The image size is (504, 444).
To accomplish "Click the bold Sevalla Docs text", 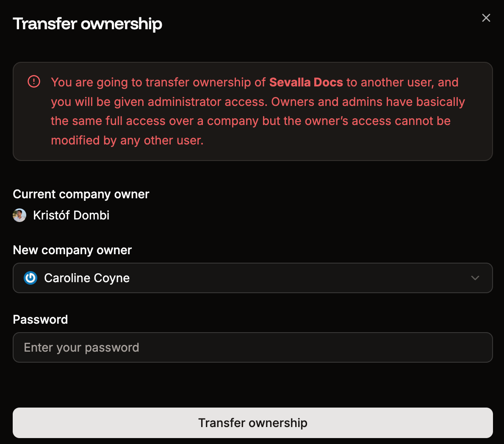I will (x=306, y=82).
